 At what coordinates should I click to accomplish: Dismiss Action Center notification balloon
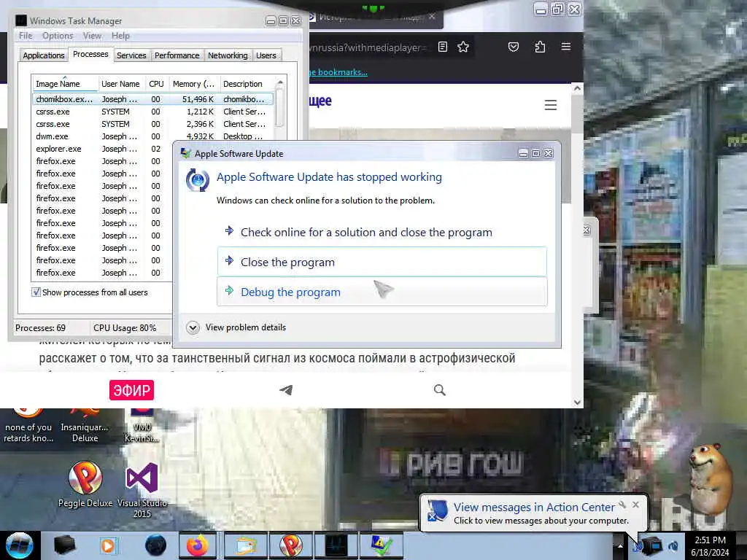(x=635, y=505)
